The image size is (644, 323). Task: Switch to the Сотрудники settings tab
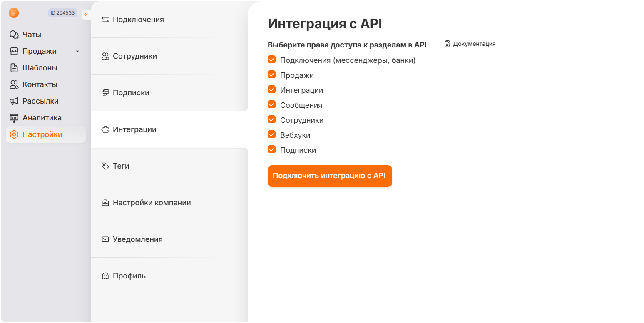(134, 56)
